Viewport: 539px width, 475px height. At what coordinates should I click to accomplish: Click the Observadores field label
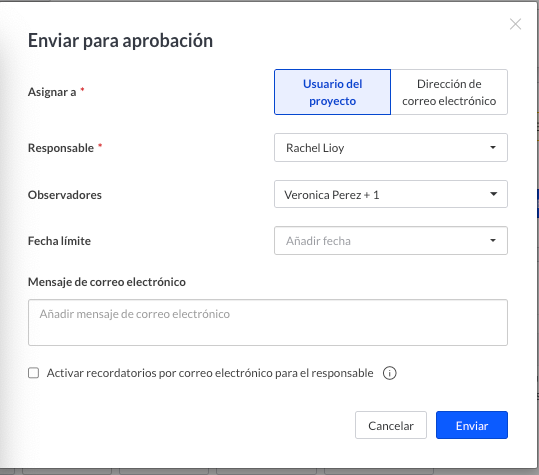click(65, 195)
